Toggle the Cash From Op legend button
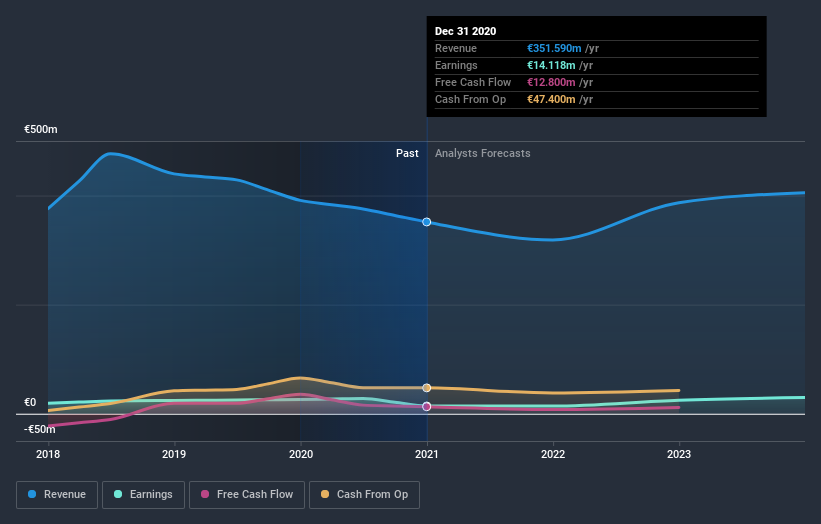 coord(364,495)
